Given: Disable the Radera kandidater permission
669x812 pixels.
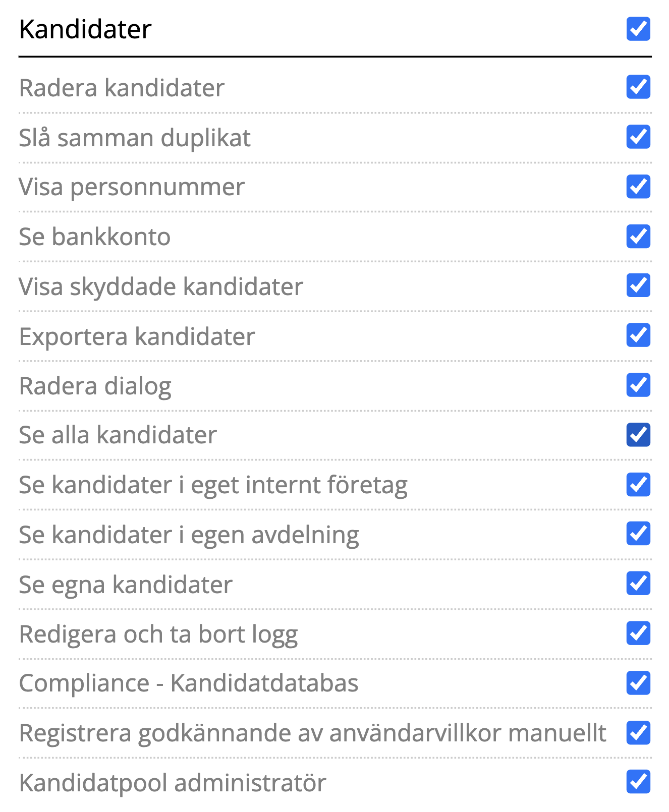Looking at the screenshot, I should 638,87.
